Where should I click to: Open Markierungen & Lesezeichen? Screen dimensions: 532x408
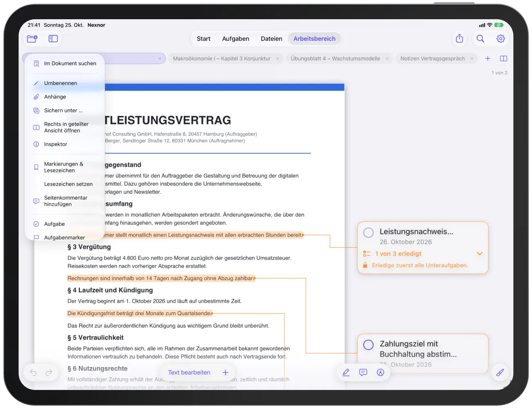65,167
